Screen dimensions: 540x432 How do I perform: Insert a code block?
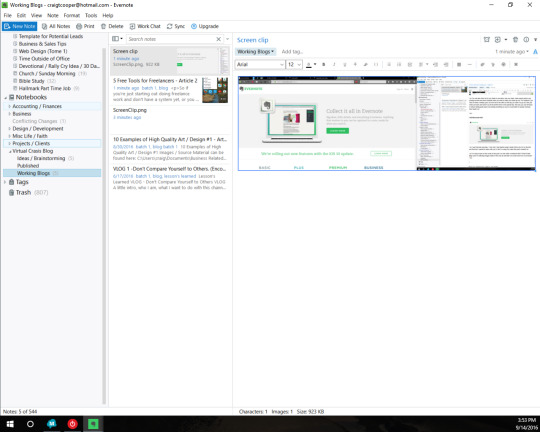(x=376, y=64)
